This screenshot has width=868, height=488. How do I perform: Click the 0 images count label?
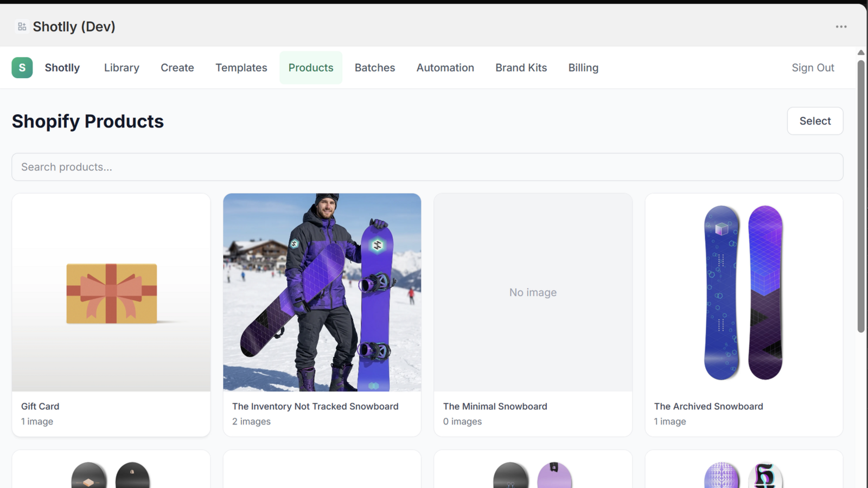click(462, 422)
